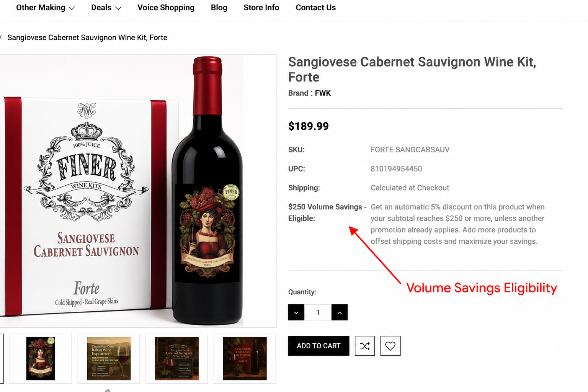Click the compare product shuffle icon
588x392 pixels.
point(365,346)
